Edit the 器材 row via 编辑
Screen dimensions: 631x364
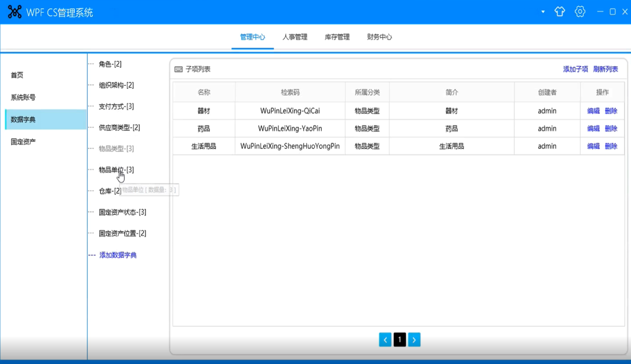[594, 111]
